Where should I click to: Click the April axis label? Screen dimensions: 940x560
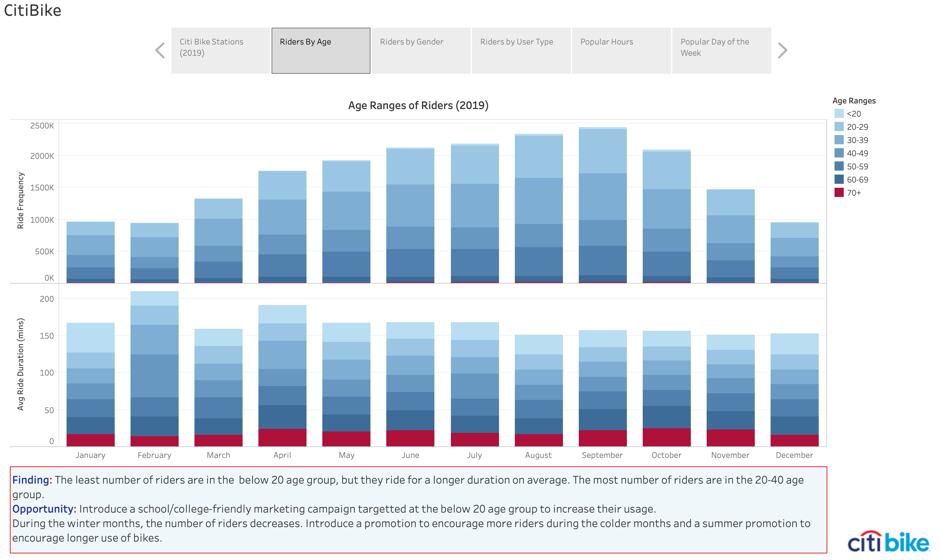[x=282, y=455]
